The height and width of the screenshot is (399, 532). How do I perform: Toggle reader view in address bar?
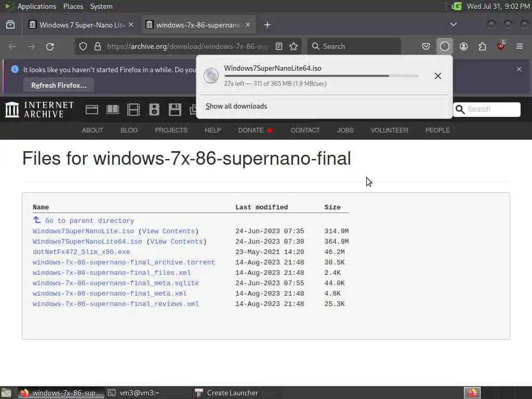click(279, 46)
